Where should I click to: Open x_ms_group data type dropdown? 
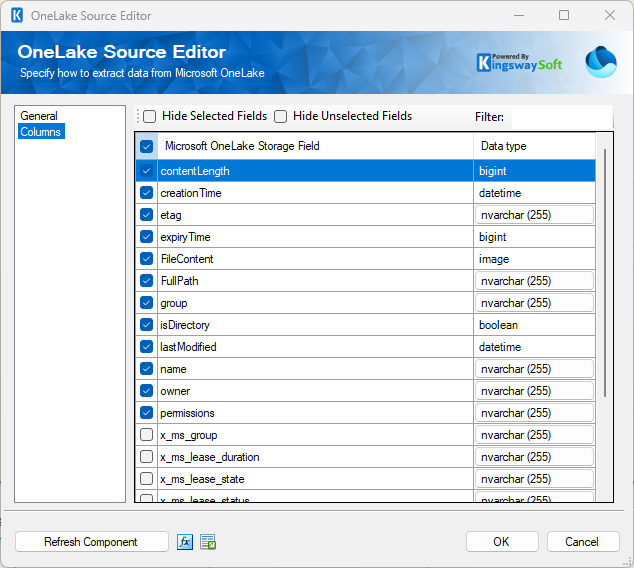[x=534, y=435]
